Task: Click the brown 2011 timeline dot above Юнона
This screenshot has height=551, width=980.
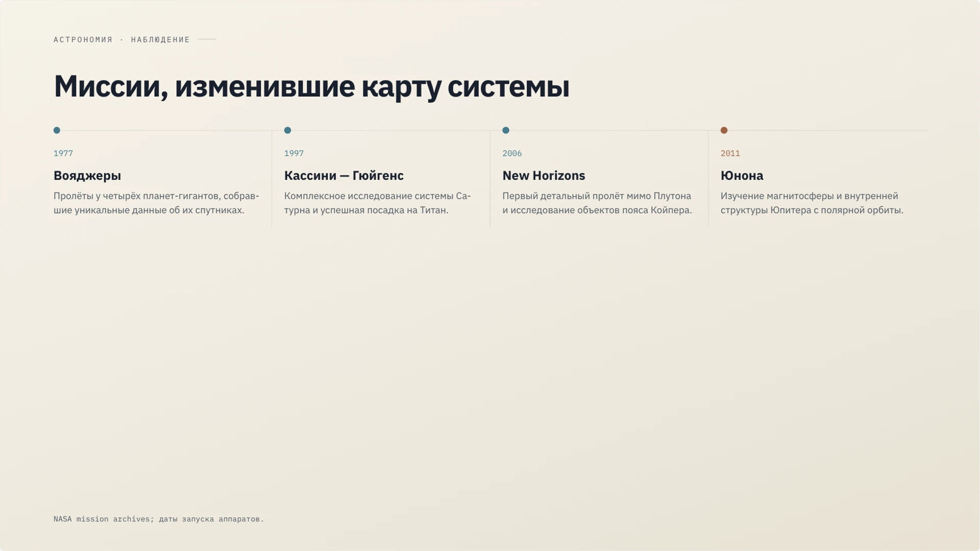Action: pos(724,130)
